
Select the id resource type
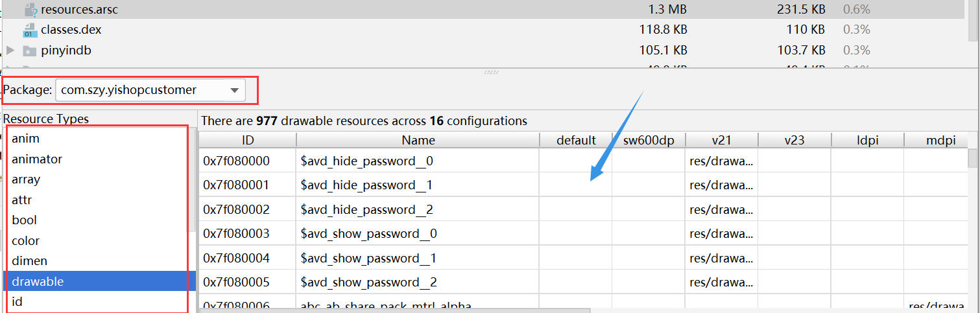(98, 302)
